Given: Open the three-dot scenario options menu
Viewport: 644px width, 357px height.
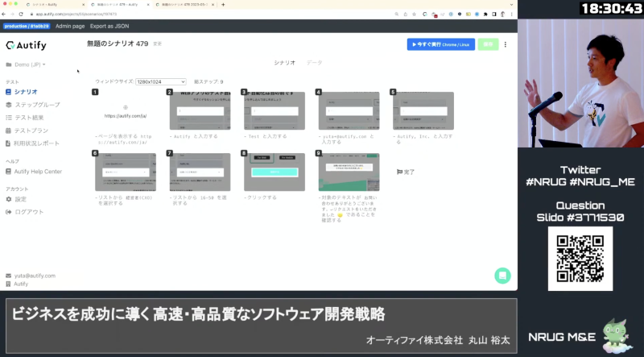Looking at the screenshot, I should (506, 45).
